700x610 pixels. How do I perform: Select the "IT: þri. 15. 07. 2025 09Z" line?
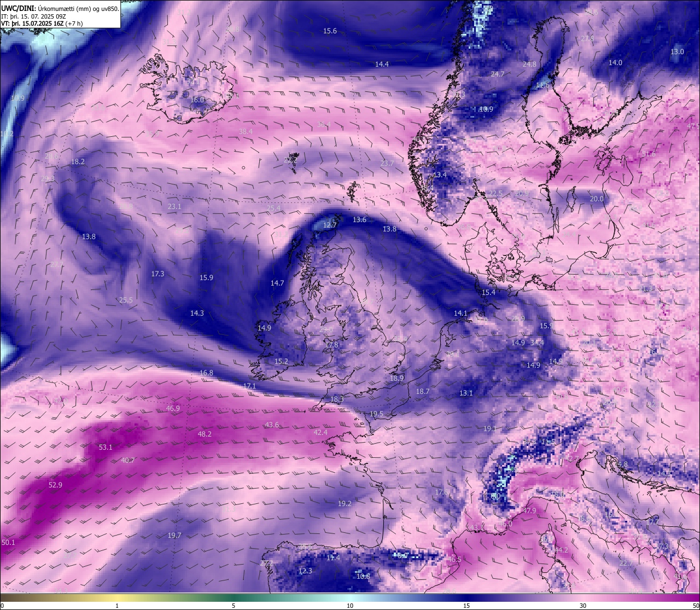tap(33, 16)
